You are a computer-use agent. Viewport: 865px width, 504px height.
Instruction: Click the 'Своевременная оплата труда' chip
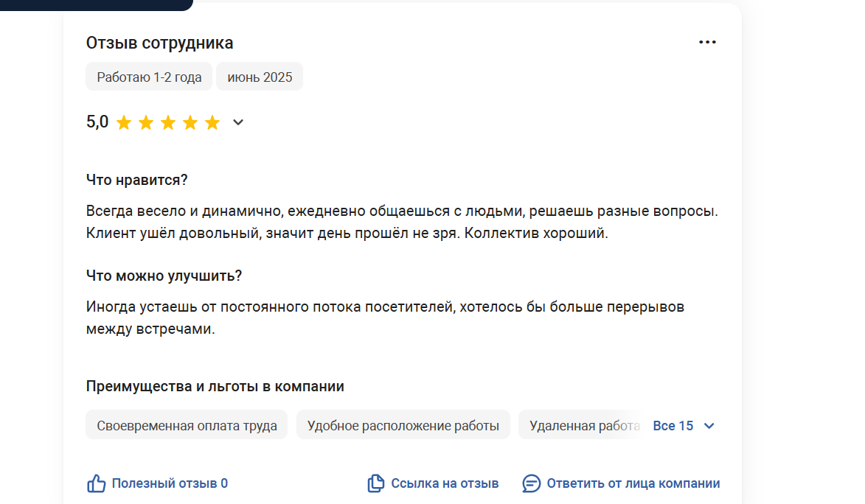(x=187, y=426)
